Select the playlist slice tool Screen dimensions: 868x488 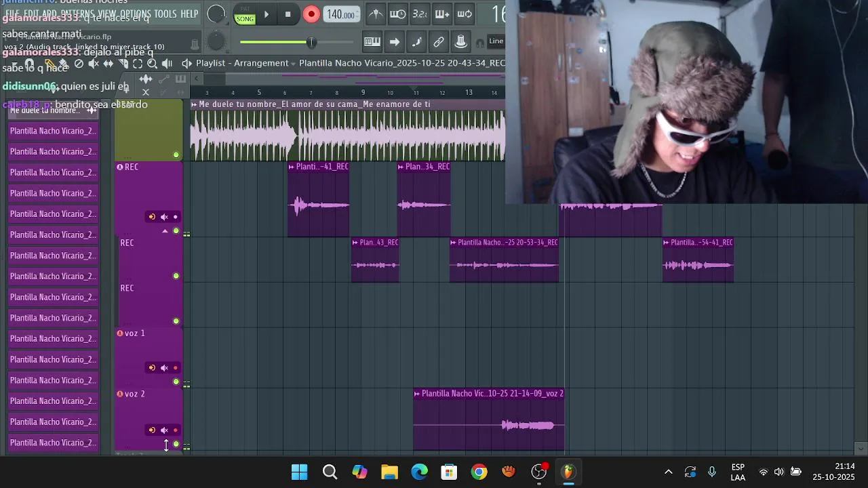click(123, 64)
